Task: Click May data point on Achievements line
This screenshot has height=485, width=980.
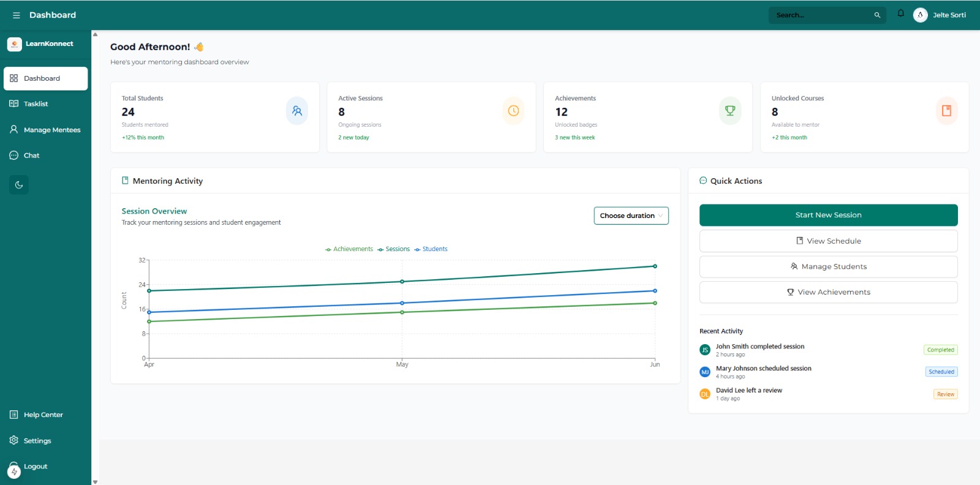Action: pos(402,312)
